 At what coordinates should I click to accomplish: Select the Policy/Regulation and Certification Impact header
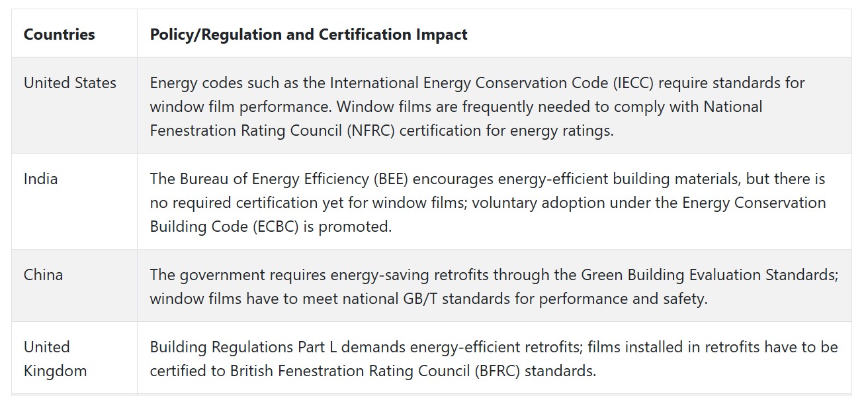[x=308, y=34]
